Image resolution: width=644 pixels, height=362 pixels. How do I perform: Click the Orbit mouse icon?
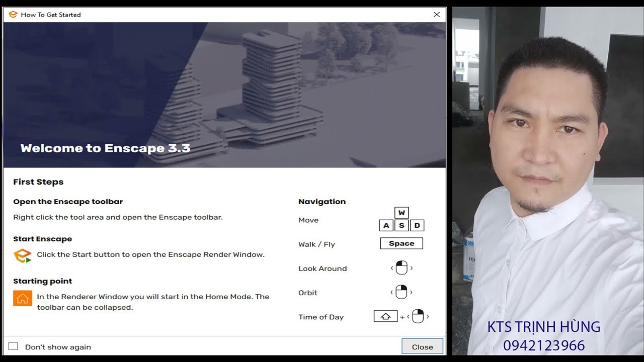[x=401, y=292]
